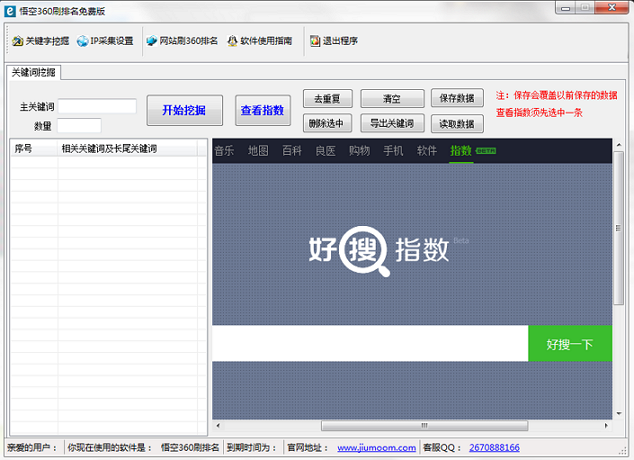This screenshot has height=460, width=634.
Task: Select the 关键词挖掘 tab
Action: (34, 72)
